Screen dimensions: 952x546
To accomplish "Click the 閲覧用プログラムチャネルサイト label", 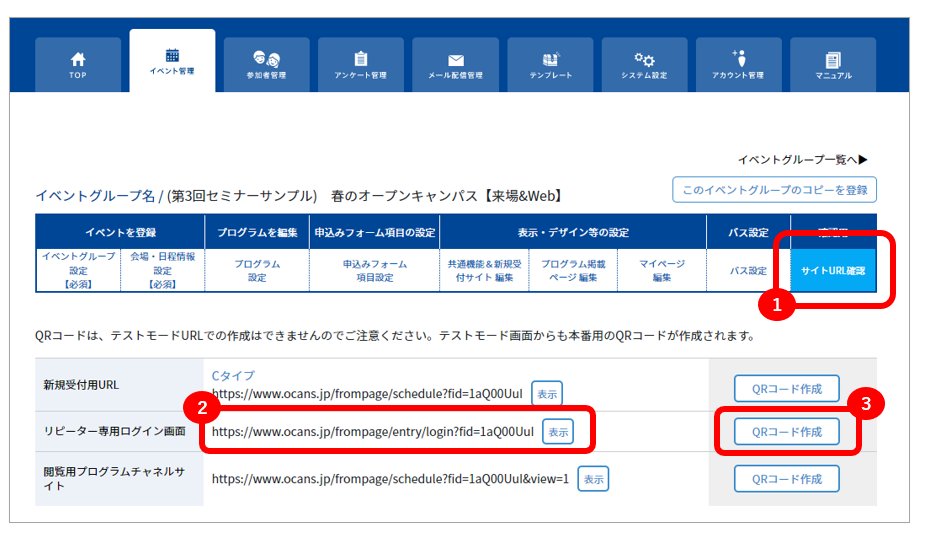I will pos(114,479).
